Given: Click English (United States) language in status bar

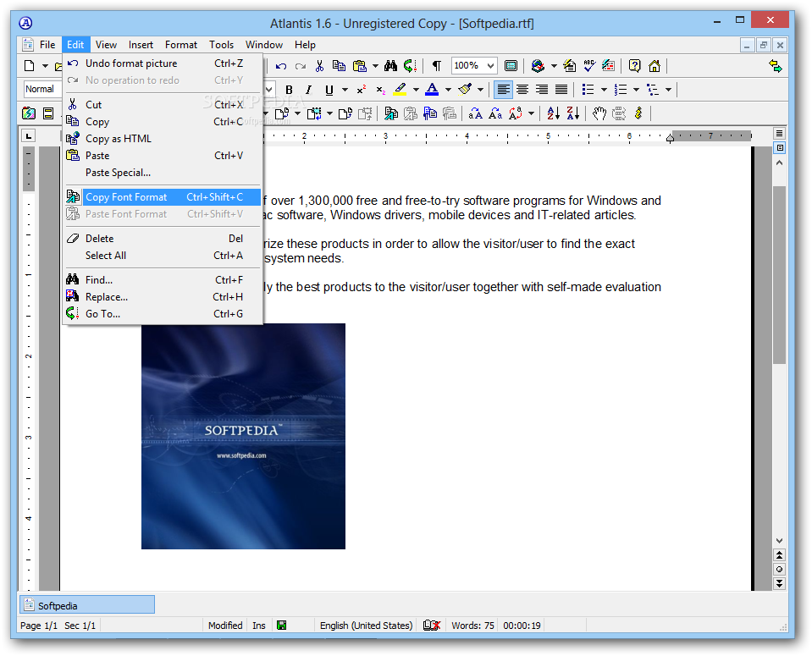Looking at the screenshot, I should tap(366, 626).
